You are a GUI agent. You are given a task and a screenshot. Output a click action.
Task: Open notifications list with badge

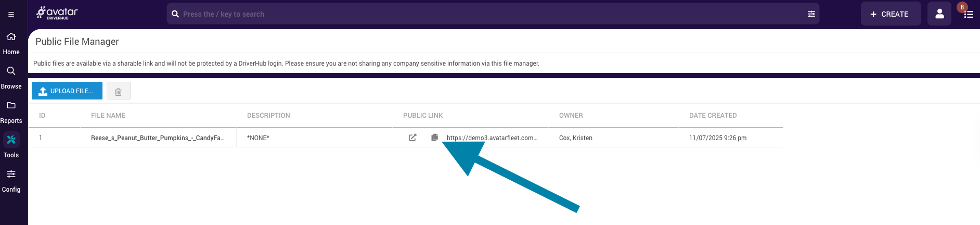(968, 14)
